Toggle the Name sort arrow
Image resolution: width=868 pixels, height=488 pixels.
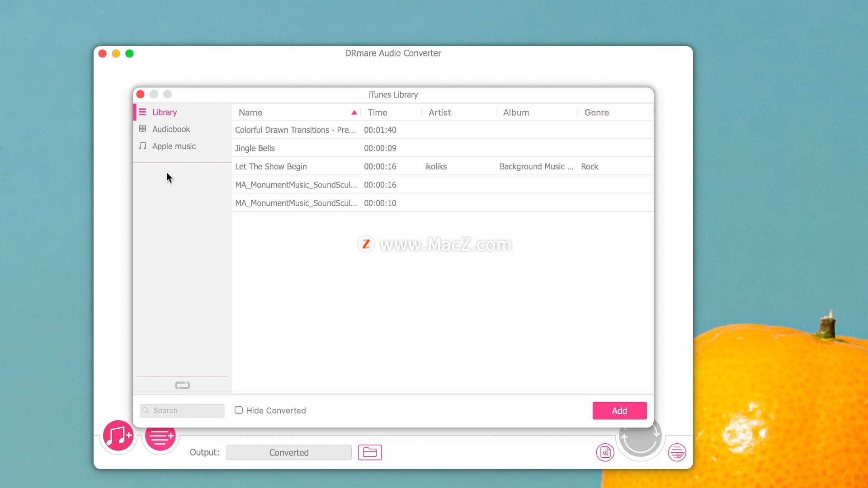354,113
